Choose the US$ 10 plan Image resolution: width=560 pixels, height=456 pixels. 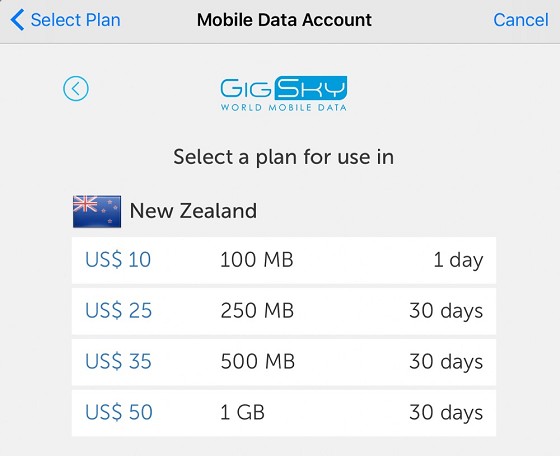(284, 260)
